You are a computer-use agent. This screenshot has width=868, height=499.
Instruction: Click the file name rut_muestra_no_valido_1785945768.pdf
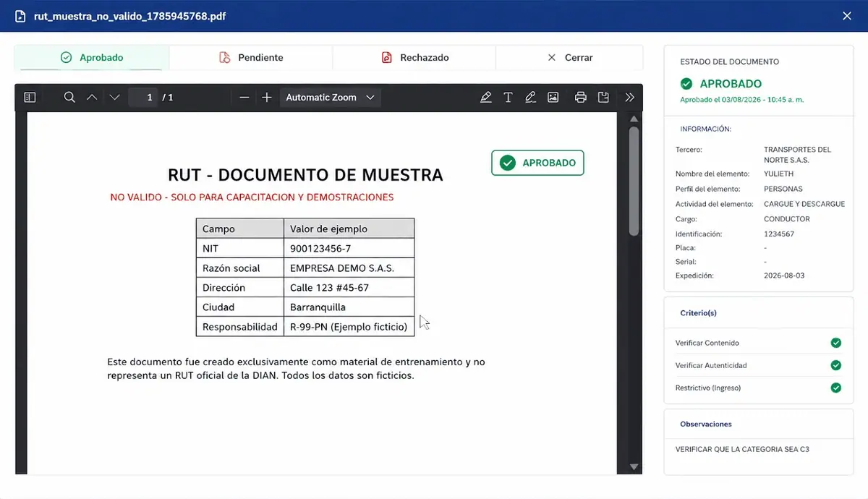tap(130, 16)
